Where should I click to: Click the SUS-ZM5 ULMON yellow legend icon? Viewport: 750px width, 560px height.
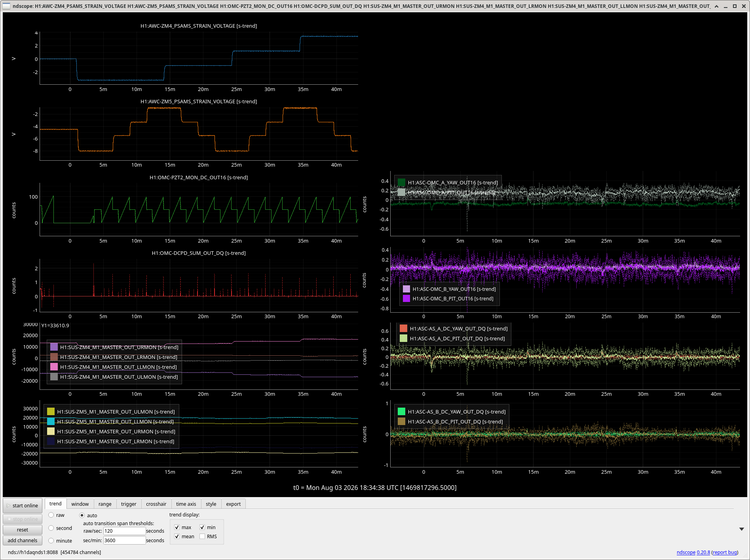[x=51, y=412]
